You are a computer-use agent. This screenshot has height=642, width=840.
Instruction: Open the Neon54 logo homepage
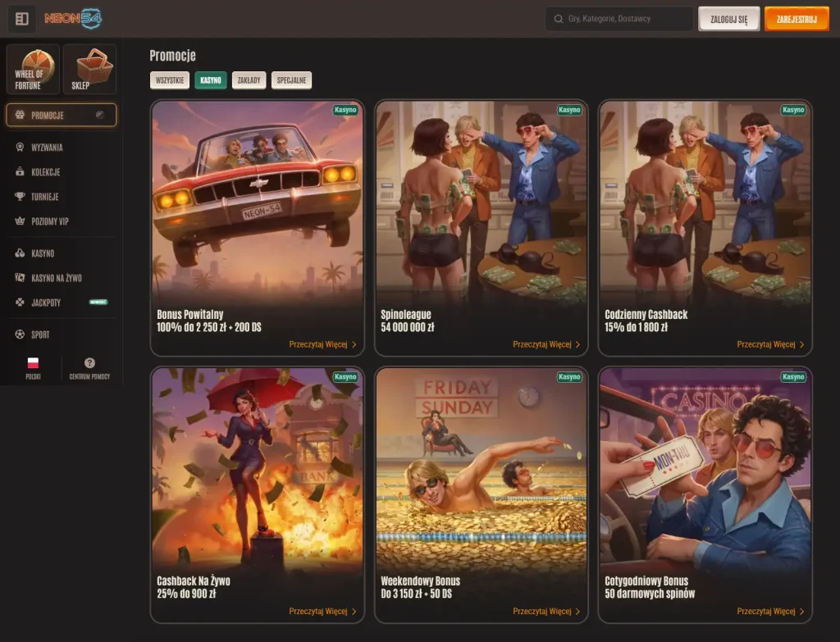(73, 19)
